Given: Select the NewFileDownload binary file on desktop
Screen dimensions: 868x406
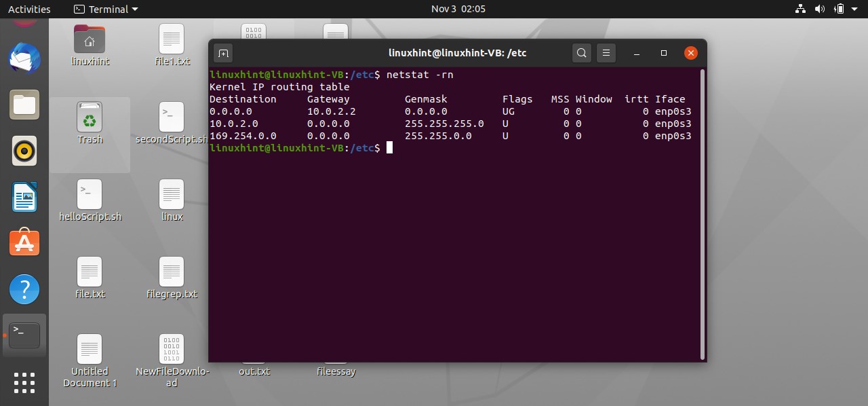Looking at the screenshot, I should (x=172, y=361).
